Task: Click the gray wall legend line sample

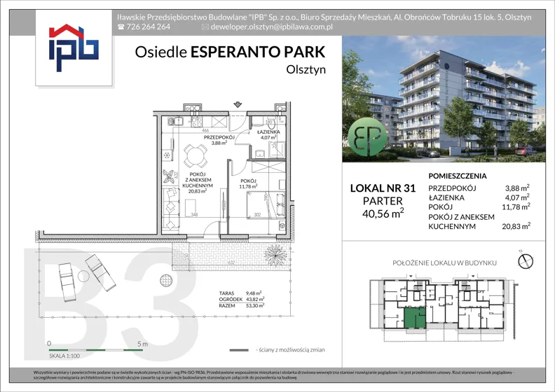Action: pyautogui.click(x=239, y=350)
